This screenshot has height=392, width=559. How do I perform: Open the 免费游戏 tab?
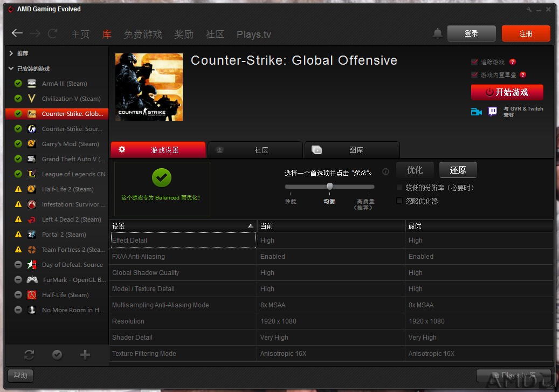143,35
